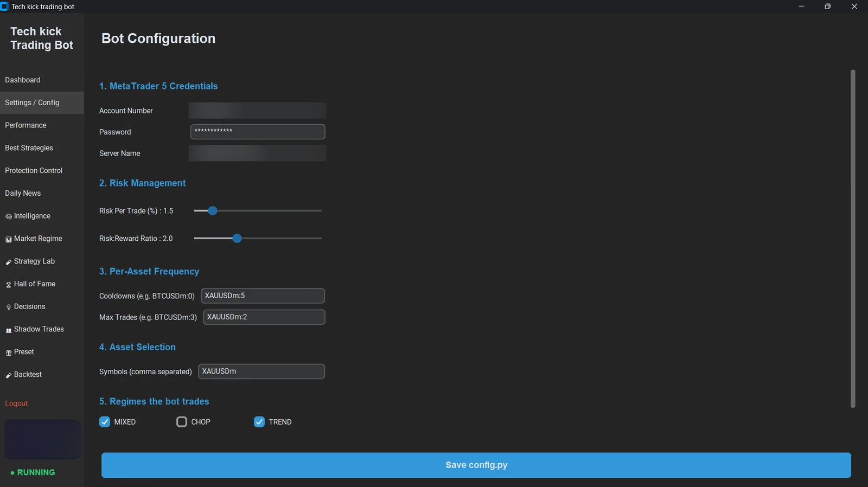Toggle the TREND regime checkbox

tap(259, 422)
